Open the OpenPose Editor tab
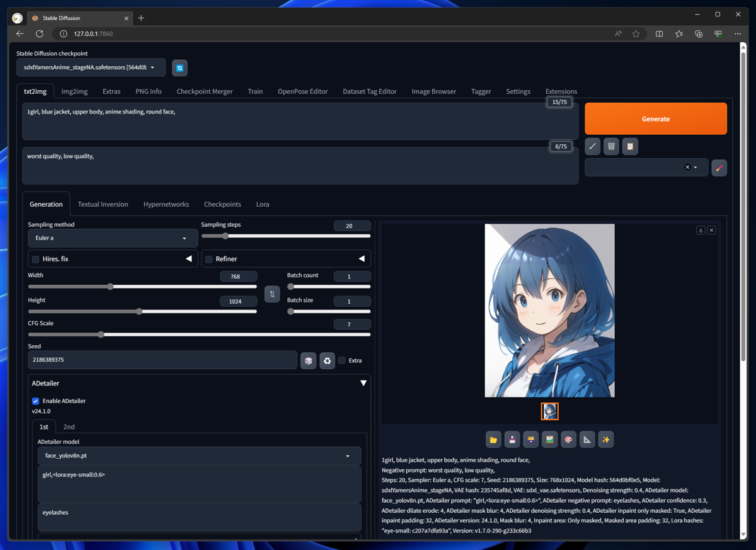Image resolution: width=756 pixels, height=550 pixels. pos(303,91)
